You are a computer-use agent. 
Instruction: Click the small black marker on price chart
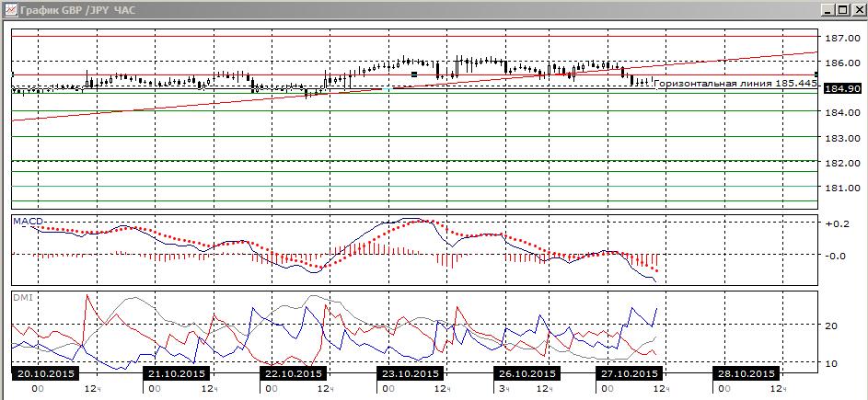point(414,74)
